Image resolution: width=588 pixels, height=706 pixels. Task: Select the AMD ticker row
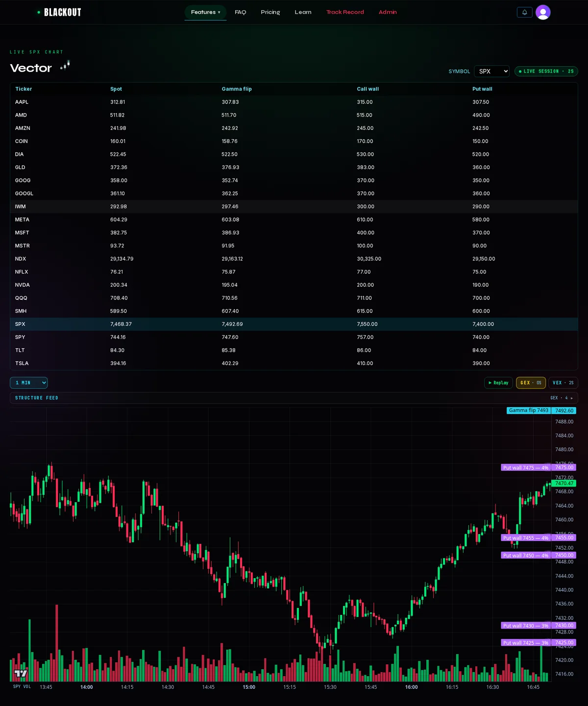(x=294, y=115)
